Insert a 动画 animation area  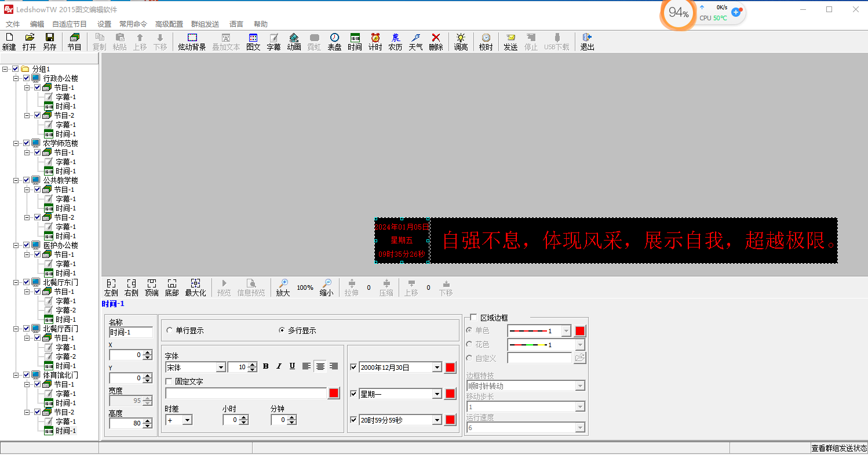click(294, 42)
